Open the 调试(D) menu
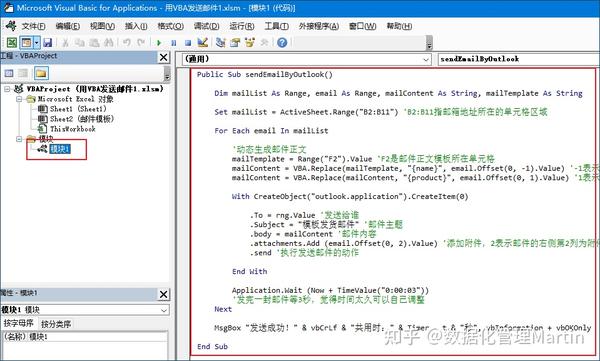Image resolution: width=600 pixels, height=361 pixels. click(x=206, y=26)
